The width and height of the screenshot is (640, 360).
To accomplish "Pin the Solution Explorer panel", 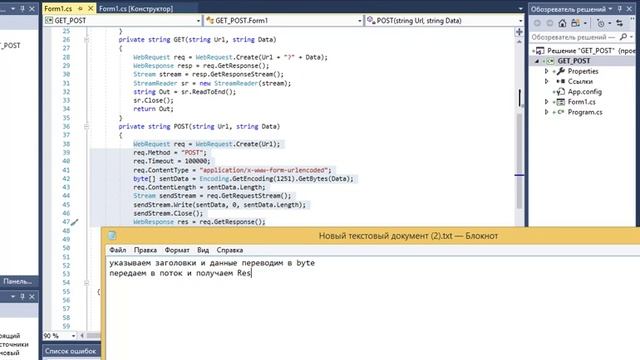I will pos(620,9).
